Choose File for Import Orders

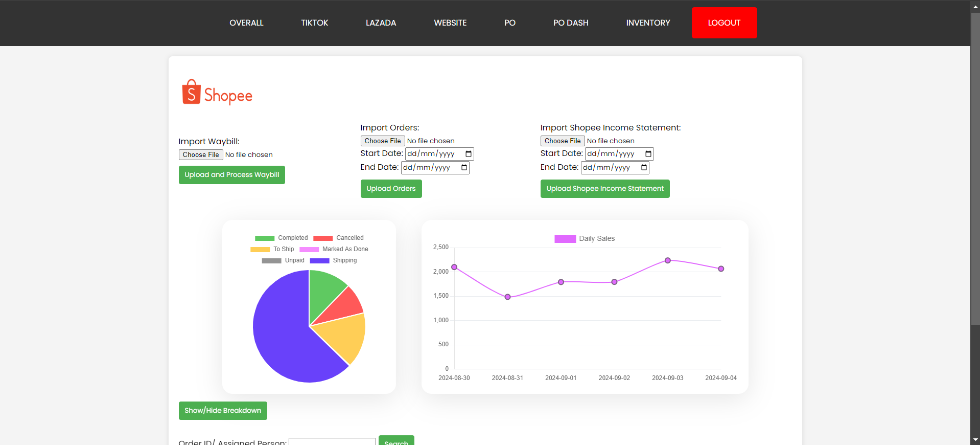pyautogui.click(x=383, y=141)
